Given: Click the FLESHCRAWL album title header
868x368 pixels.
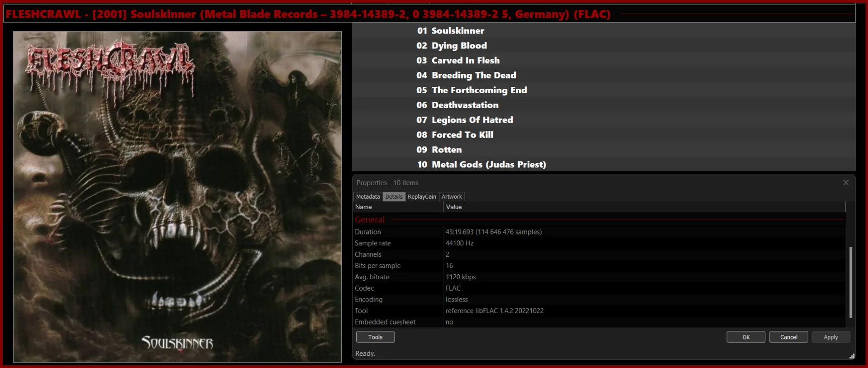Looking at the screenshot, I should (308, 14).
